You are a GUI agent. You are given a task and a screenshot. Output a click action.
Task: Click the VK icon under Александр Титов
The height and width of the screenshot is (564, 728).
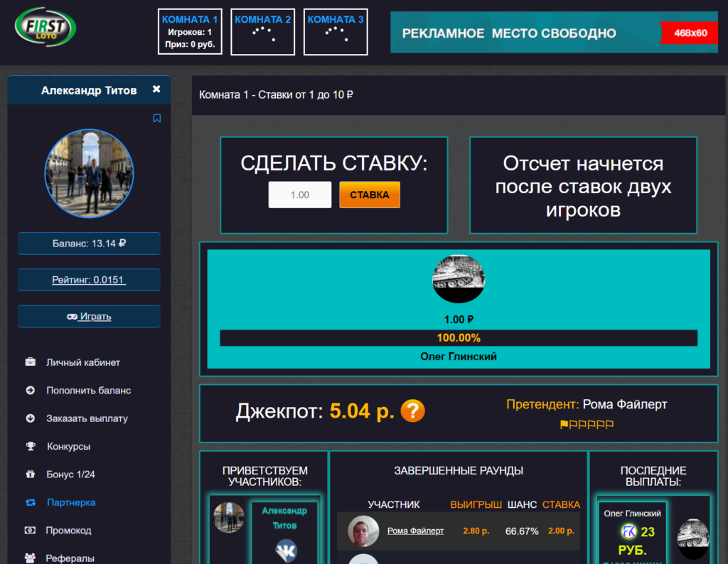pos(286,551)
